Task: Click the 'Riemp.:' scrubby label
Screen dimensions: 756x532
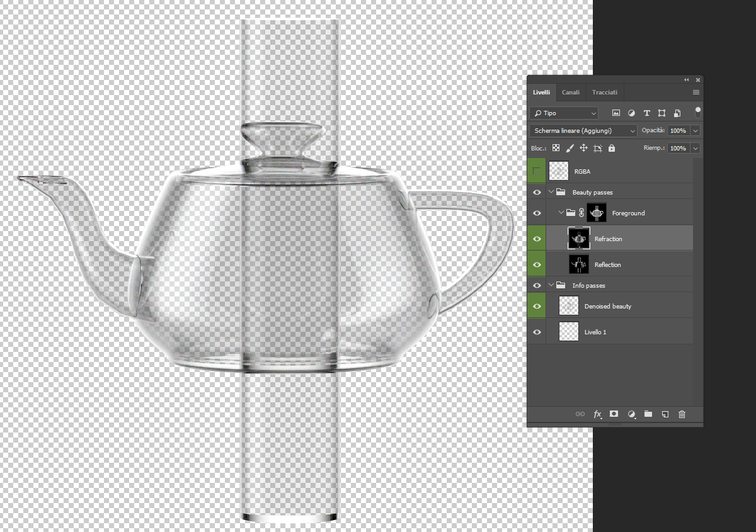Action: [655, 148]
